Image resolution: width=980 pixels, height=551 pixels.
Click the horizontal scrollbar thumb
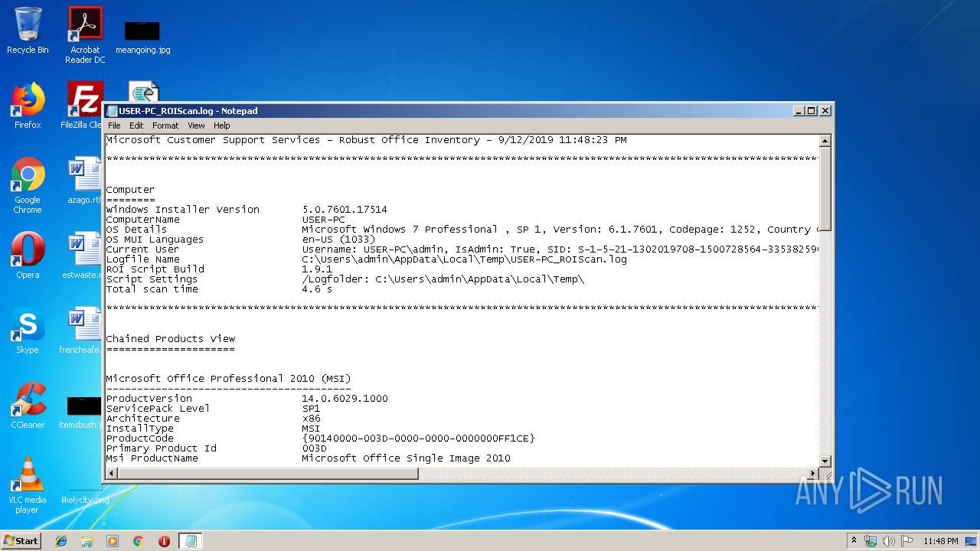pyautogui.click(x=268, y=474)
